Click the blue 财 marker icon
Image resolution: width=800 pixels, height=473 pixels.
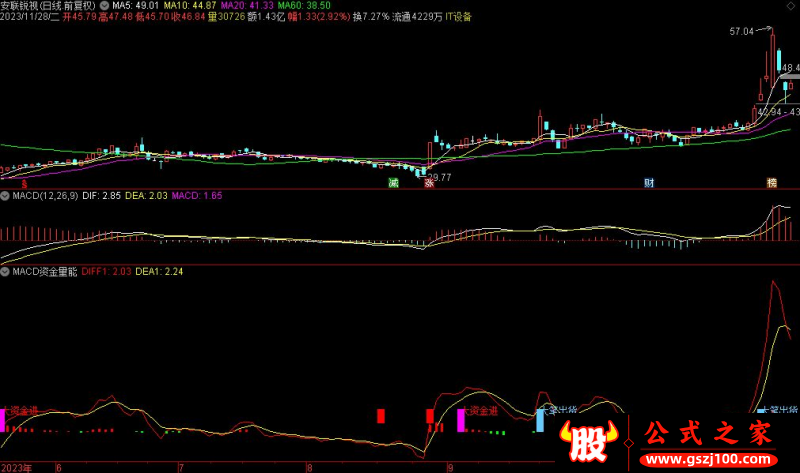[x=648, y=183]
